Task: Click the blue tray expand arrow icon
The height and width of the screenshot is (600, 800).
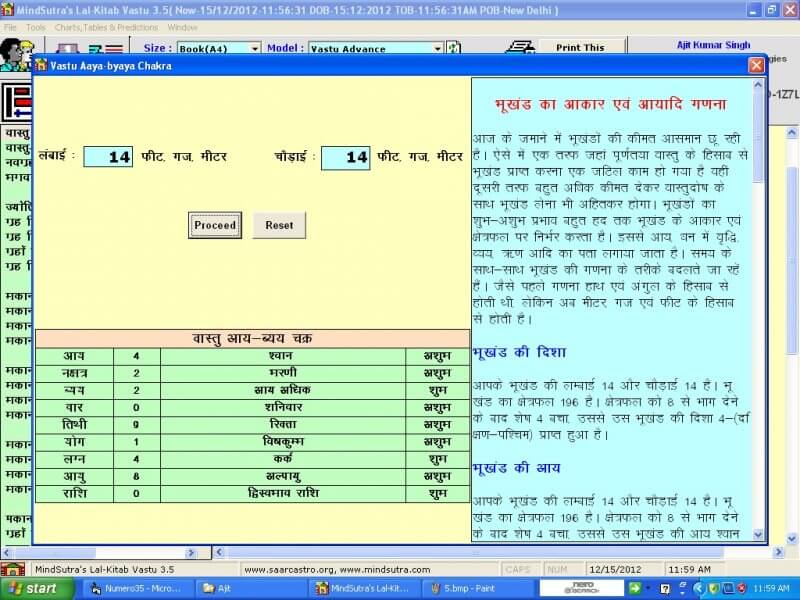Action: coord(698,588)
